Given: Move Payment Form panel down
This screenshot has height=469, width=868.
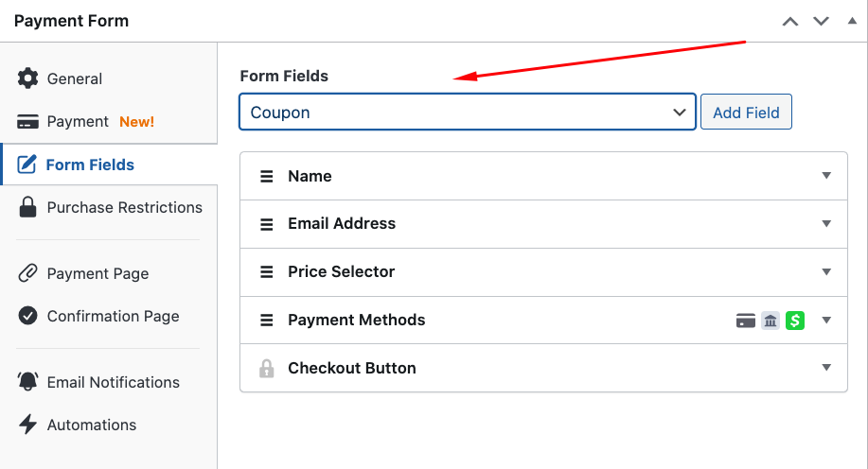Looking at the screenshot, I should point(821,21).
